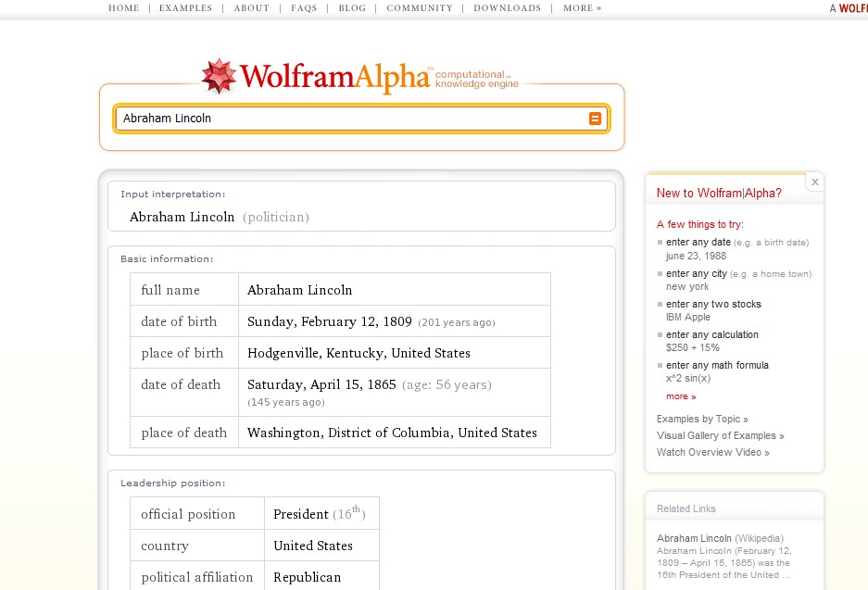Open the COMMUNITY navigation link
Image resolution: width=868 pixels, height=590 pixels.
(x=420, y=8)
